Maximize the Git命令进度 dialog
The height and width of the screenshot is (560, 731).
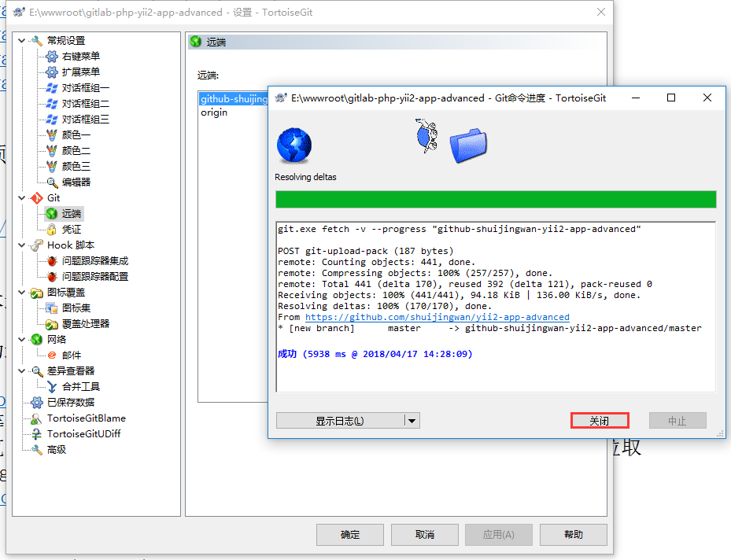tap(671, 98)
